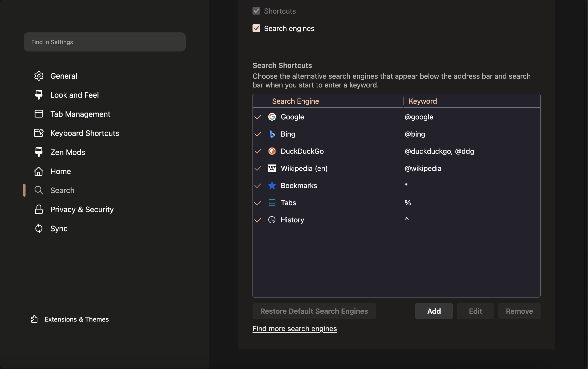Focus the Find in Settings field
The image size is (588, 369).
point(104,42)
